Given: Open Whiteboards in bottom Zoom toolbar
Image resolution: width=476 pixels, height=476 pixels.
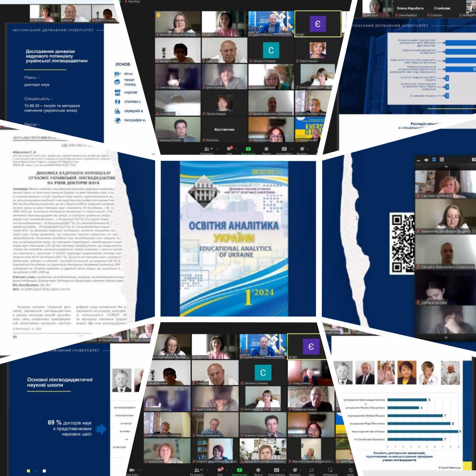Looking at the screenshot, I should [x=330, y=471].
